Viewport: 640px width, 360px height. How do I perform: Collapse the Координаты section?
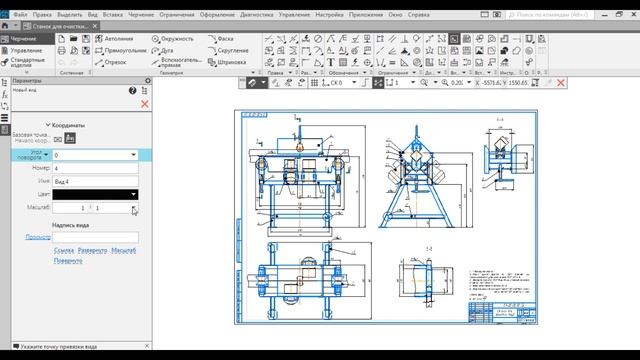click(48, 125)
